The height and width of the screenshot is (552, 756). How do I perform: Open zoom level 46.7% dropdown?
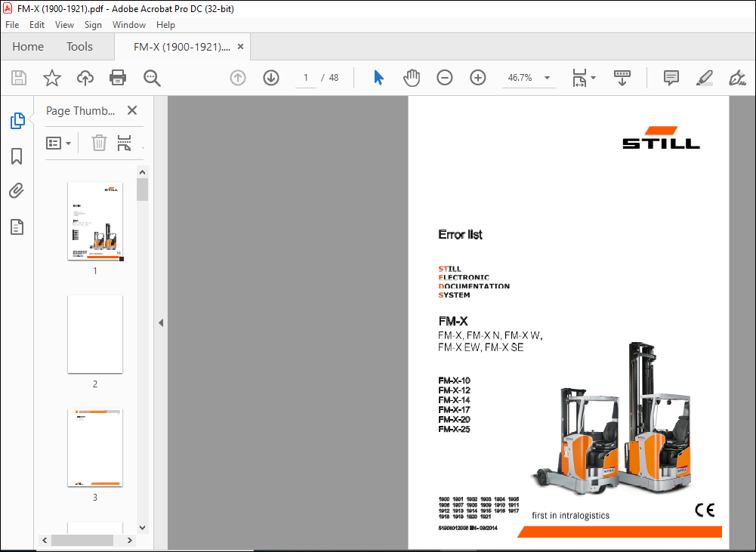point(547,78)
